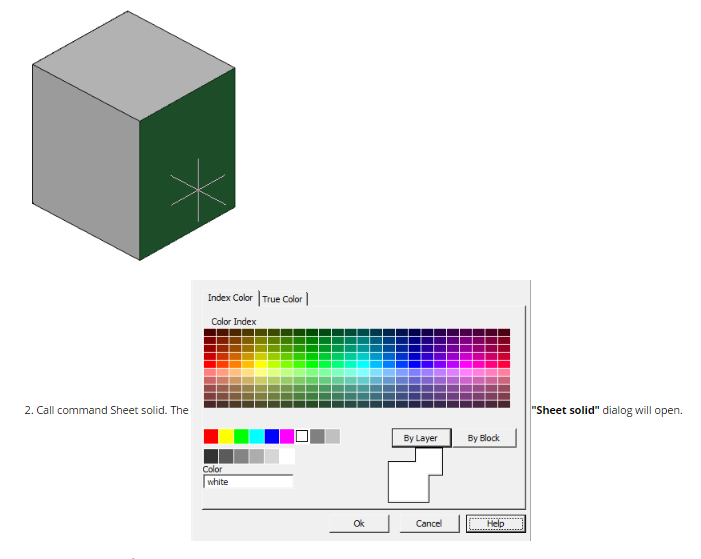
Task: Select the white swatch ending the grayscale row
Action: 287,456
